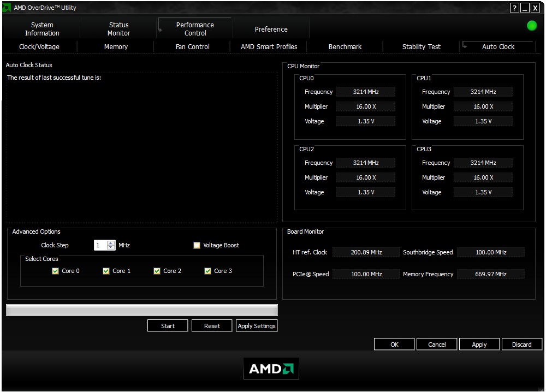
Task: Click CPU3 Voltage value 1.35 V
Action: coord(483,192)
